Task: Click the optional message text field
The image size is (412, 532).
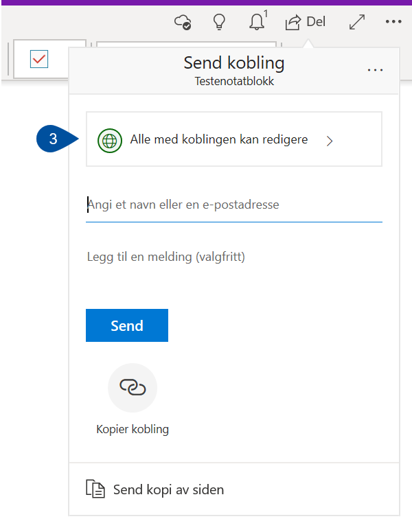Action: tap(234, 257)
